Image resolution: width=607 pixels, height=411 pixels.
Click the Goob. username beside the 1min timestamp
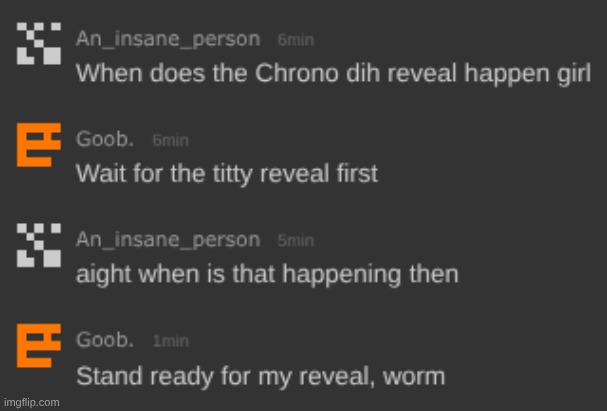point(105,340)
